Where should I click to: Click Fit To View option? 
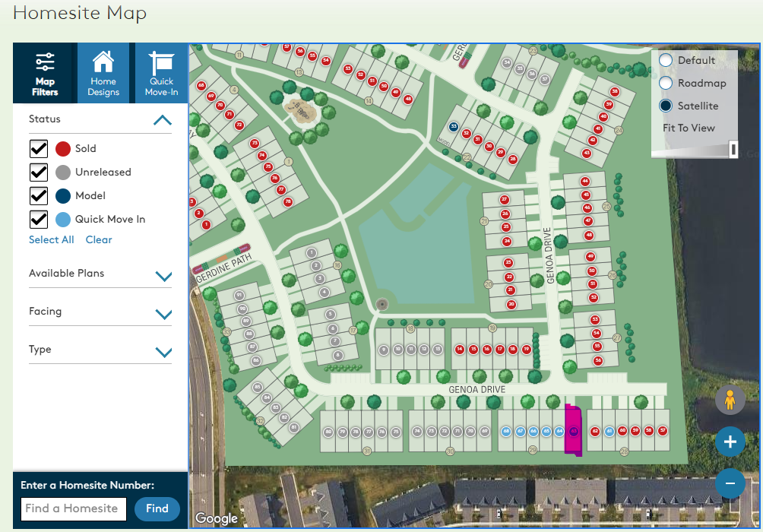coord(689,128)
